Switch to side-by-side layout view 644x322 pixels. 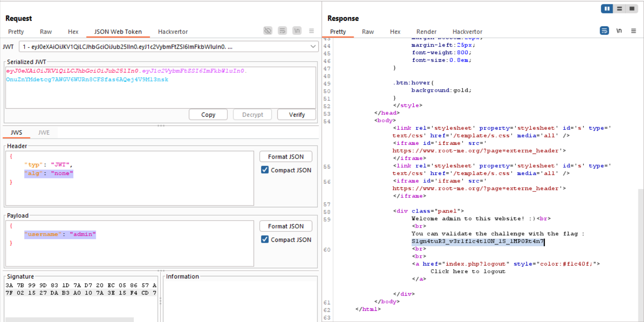click(607, 9)
